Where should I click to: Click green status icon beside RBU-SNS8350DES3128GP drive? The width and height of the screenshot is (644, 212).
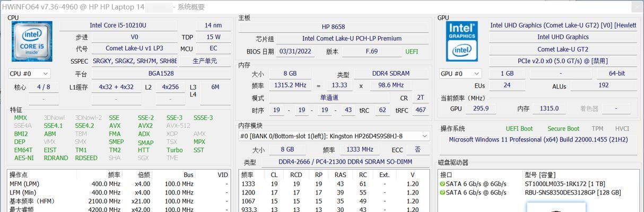click(442, 193)
